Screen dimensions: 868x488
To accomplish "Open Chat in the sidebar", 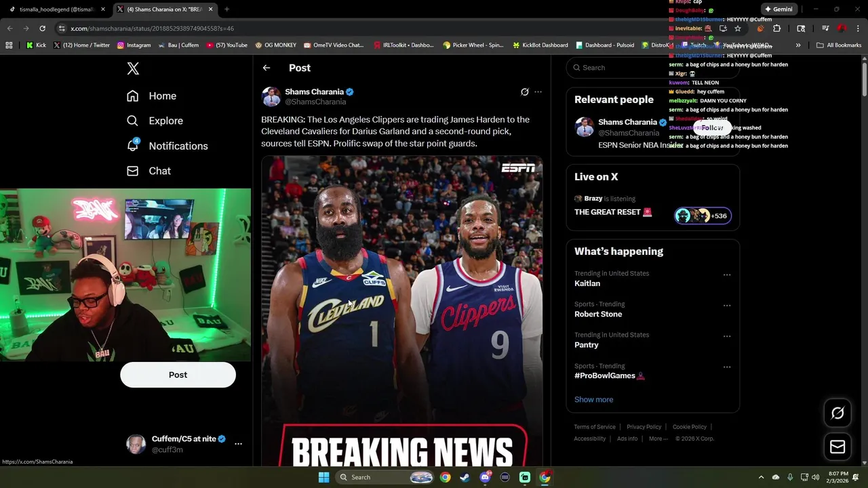I will [149, 171].
